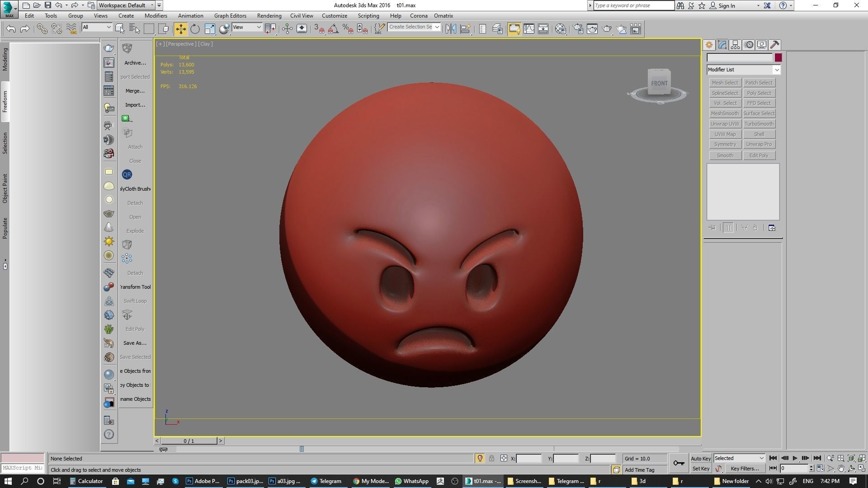This screenshot has width=868, height=488.
Task: Click the Key Filters... button
Action: point(745,469)
